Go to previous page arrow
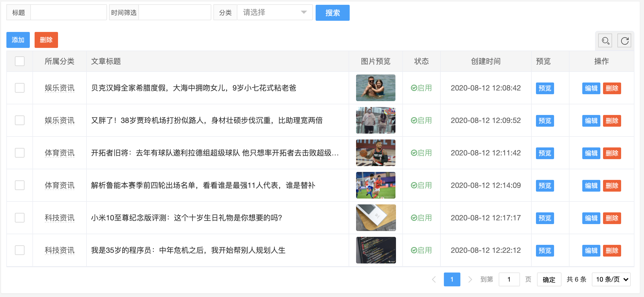644x297 pixels. 434,279
